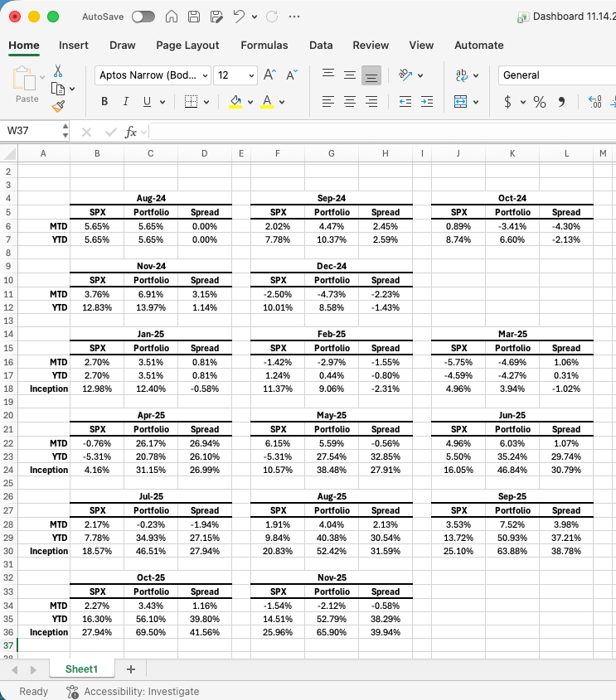
Task: Select row header 24
Action: 8,470
